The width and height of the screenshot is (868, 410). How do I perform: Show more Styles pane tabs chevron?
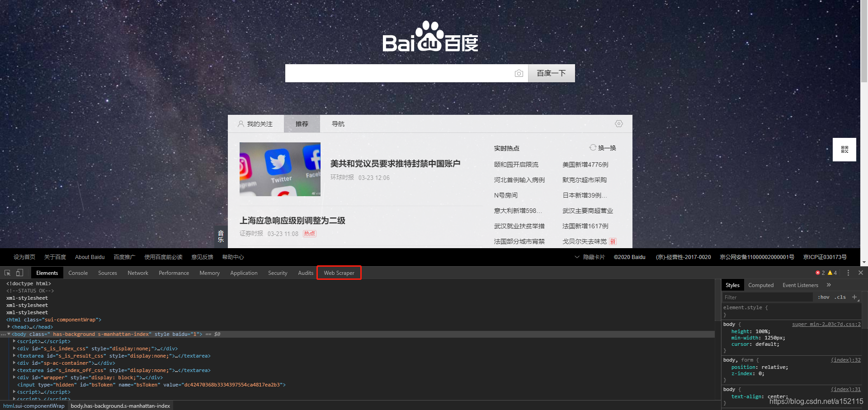pyautogui.click(x=829, y=285)
